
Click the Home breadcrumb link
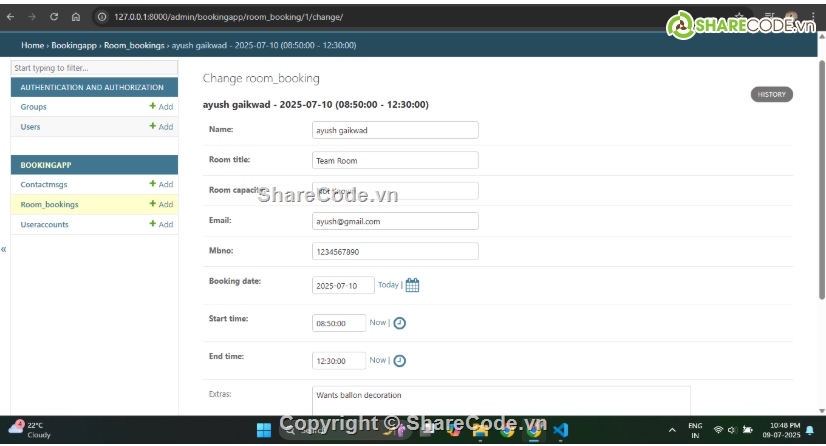32,45
